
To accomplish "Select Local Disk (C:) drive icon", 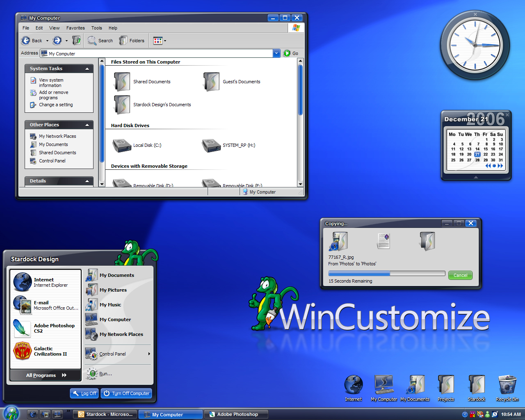I will [x=122, y=145].
